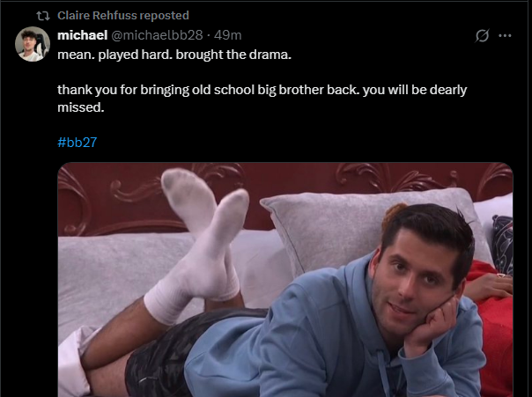The width and height of the screenshot is (532, 397).
Task: Visit the @michaelbb28 handle link
Action: tap(157, 35)
